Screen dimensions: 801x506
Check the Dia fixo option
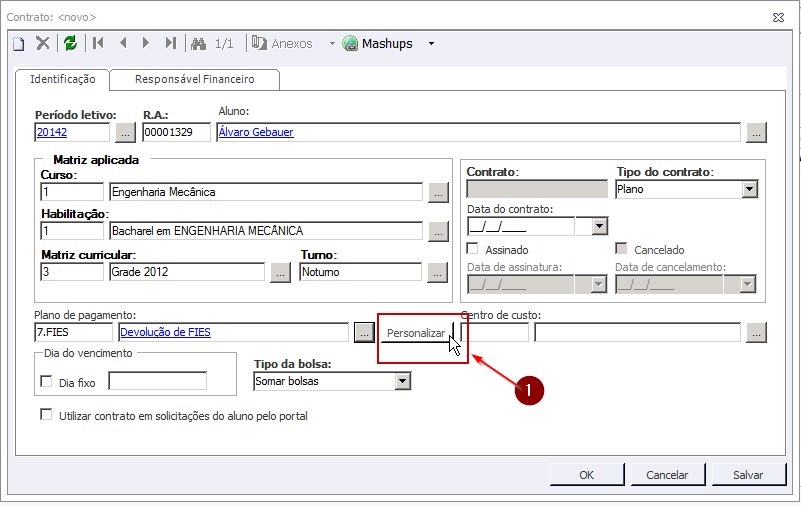point(46,382)
